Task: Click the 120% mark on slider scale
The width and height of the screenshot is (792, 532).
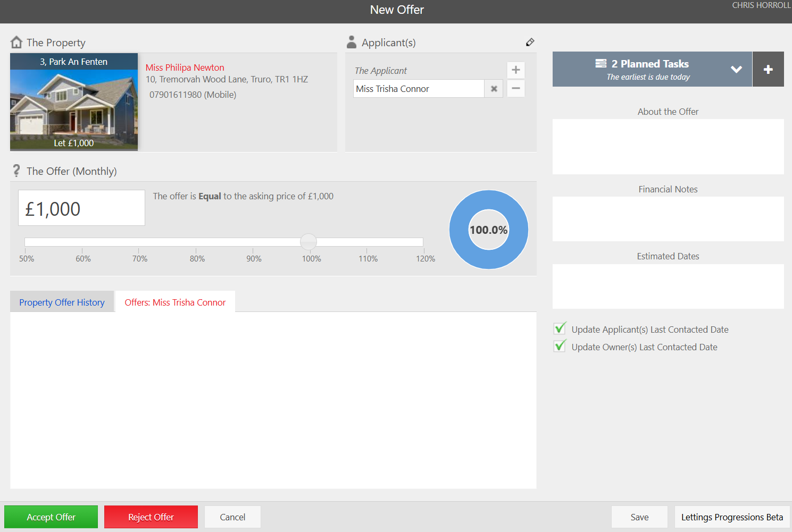Action: coord(426,258)
